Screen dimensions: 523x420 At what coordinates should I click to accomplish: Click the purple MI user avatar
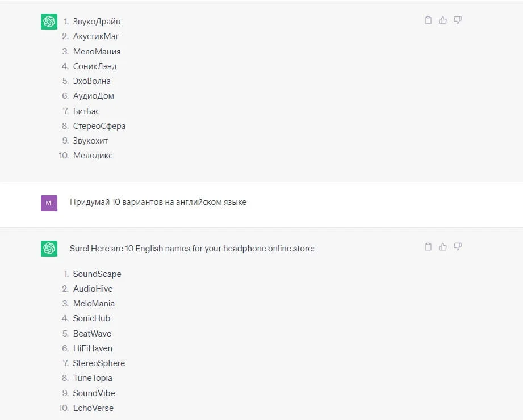[49, 203]
